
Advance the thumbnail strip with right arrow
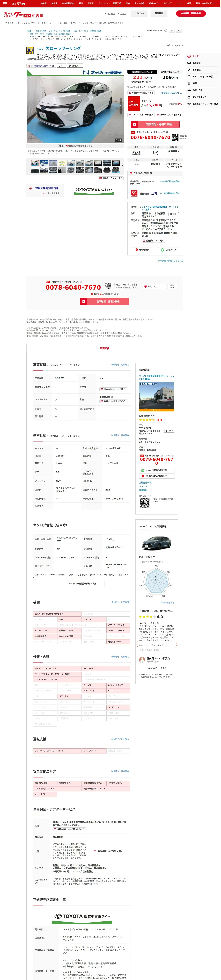pyautogui.click(x=122, y=166)
